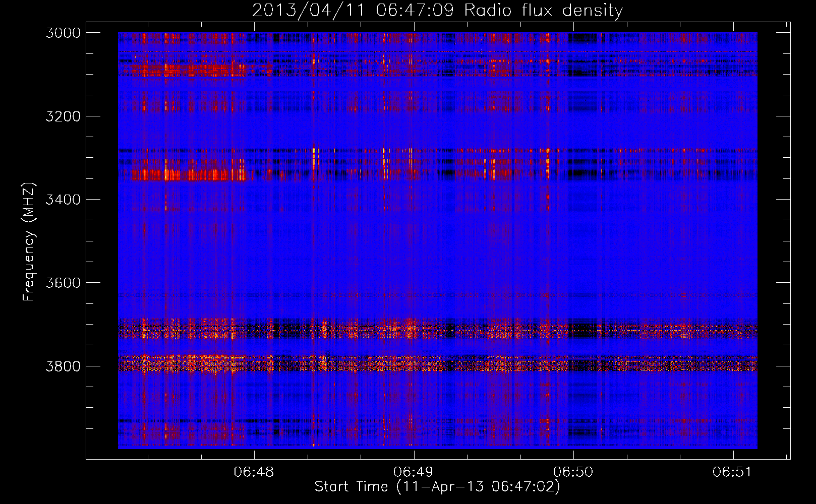Viewport: 816px width, 504px height.
Task: Click the 06:48 time tick label
Action: click(254, 472)
